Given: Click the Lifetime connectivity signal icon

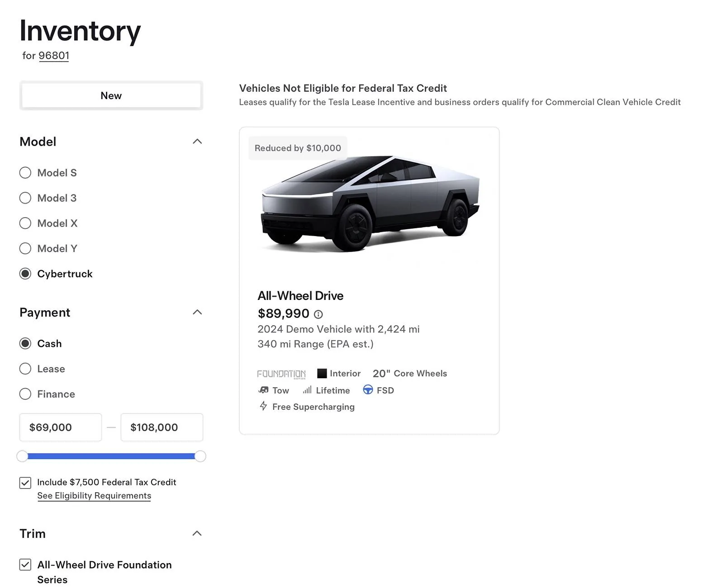Looking at the screenshot, I should 307,390.
